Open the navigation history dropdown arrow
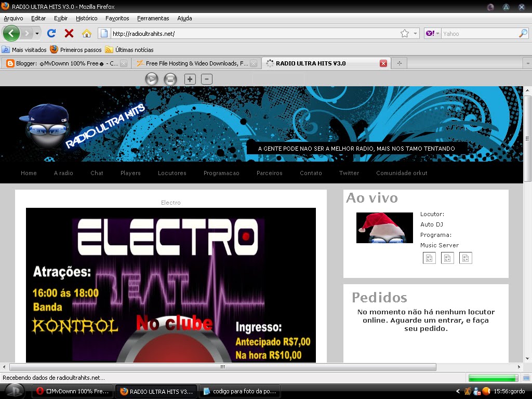The width and height of the screenshot is (532, 399). click(x=37, y=33)
